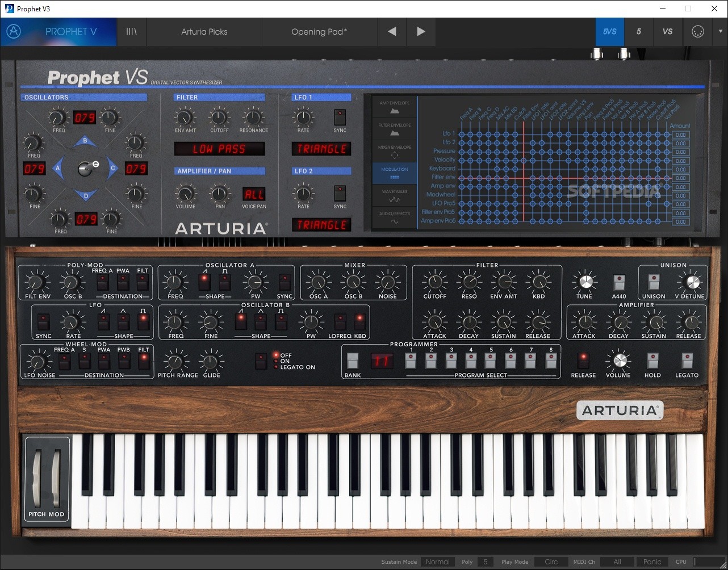
Task: Open LFO 2 TRIANGLE waveform display
Action: pos(321,225)
